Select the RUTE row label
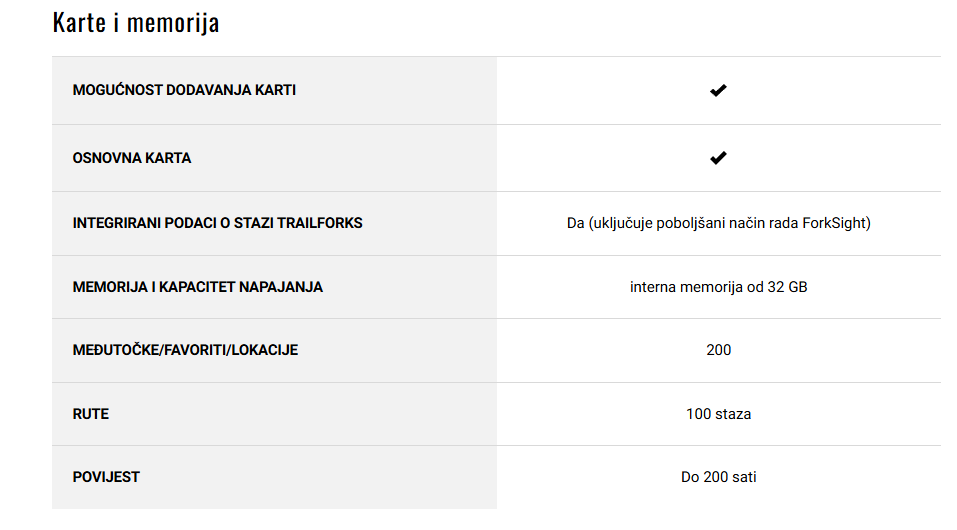This screenshot has width=957, height=530. tap(90, 414)
